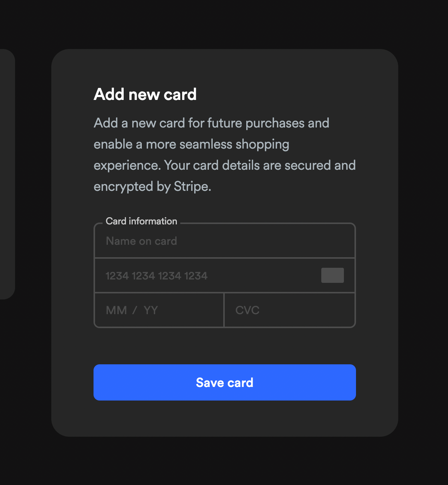Click the "Name on card" placeholder text
The width and height of the screenshot is (448, 485).
[x=141, y=241]
